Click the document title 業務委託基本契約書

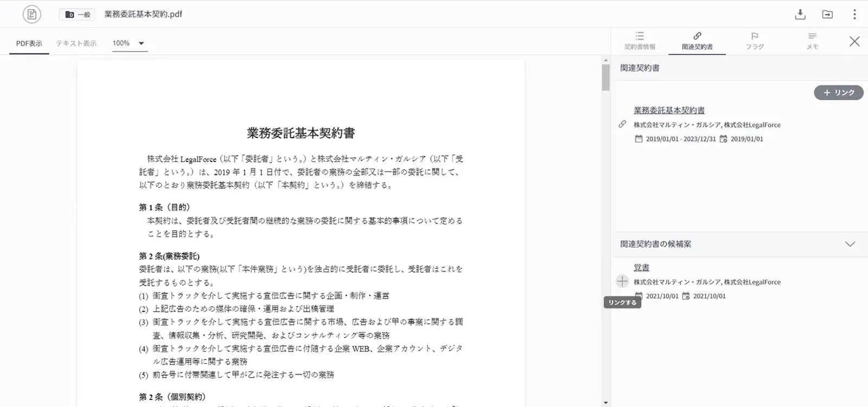pyautogui.click(x=301, y=133)
